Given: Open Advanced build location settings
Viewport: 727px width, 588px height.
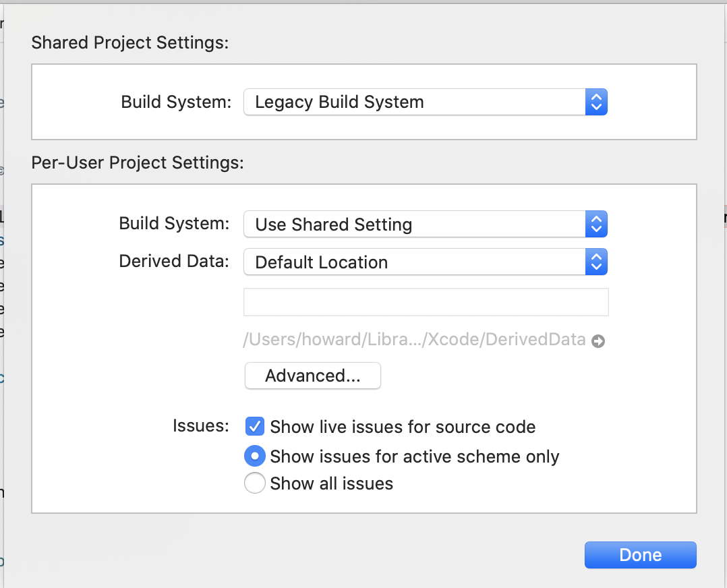Looking at the screenshot, I should point(312,376).
